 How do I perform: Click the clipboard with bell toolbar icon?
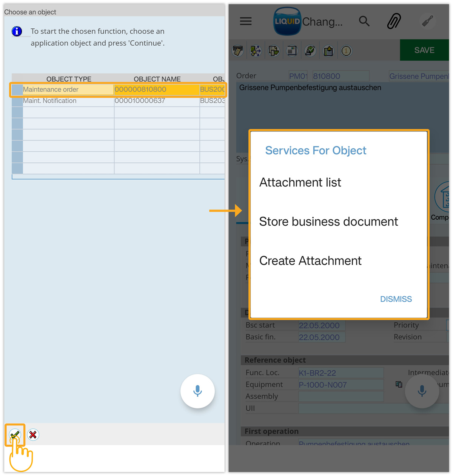coord(328,51)
